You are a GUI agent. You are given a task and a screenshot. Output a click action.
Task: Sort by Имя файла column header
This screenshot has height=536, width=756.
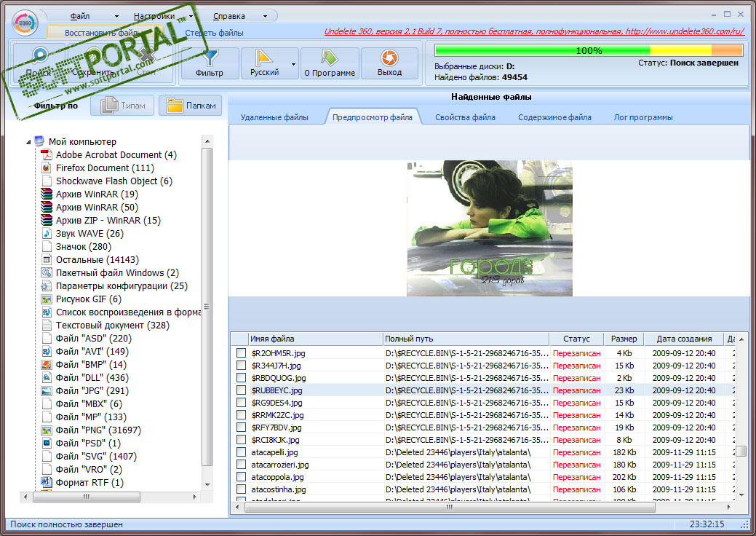click(316, 339)
